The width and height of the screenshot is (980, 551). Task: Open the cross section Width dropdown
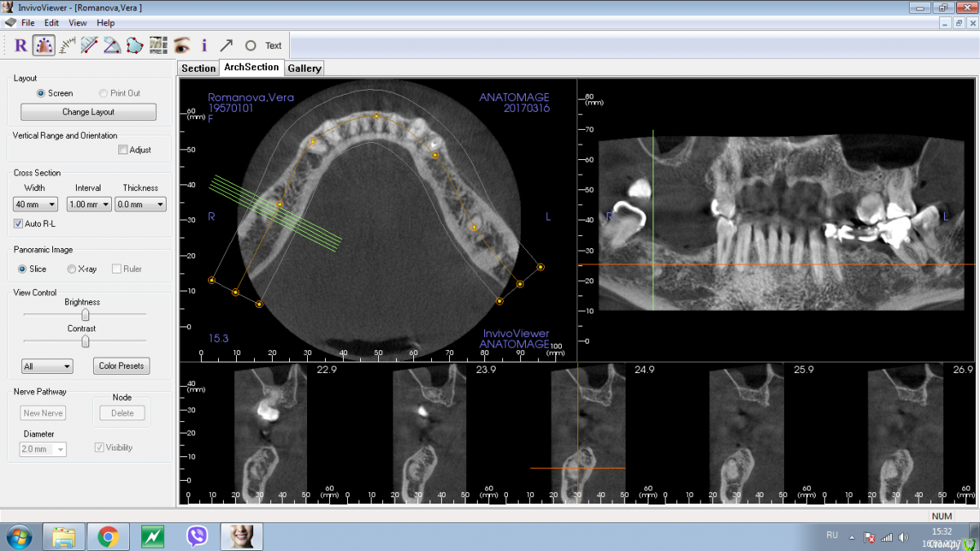[35, 204]
